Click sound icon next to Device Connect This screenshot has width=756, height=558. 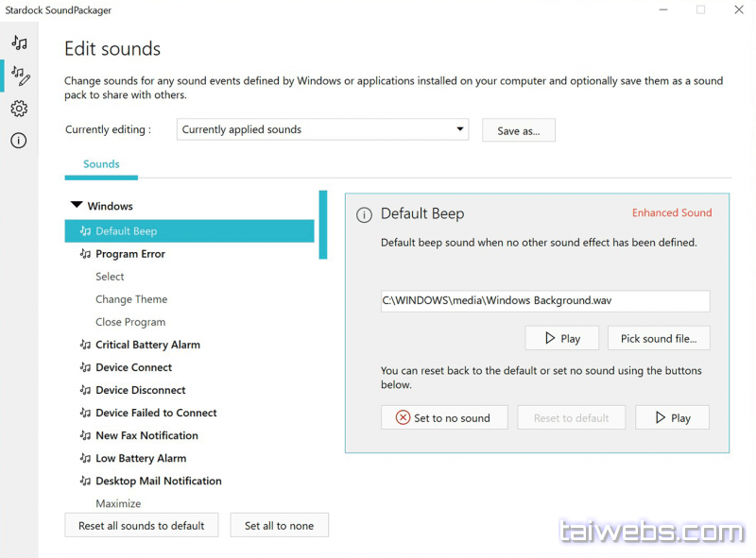tap(85, 367)
